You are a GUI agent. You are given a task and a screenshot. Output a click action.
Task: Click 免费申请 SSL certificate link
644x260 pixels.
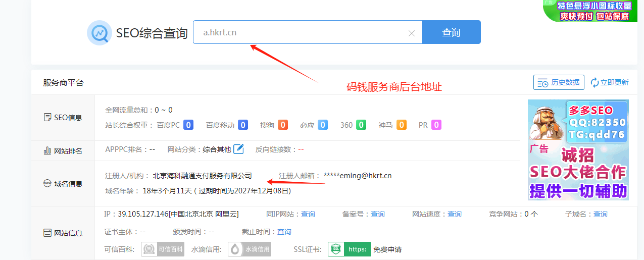tap(387, 249)
